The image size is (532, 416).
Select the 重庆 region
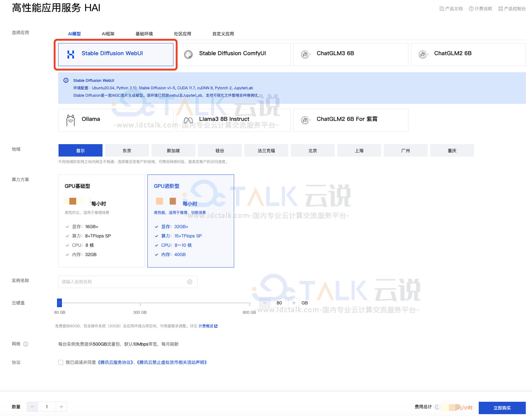[x=452, y=150]
